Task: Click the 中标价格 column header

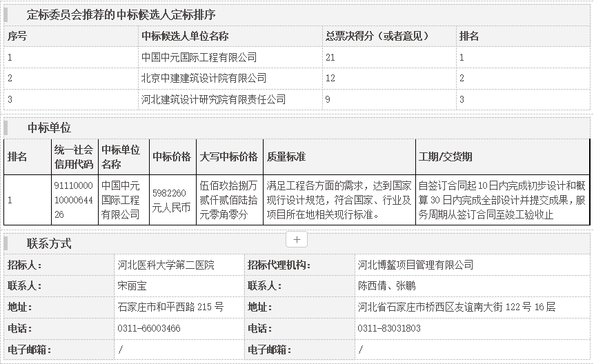Action: click(x=172, y=157)
